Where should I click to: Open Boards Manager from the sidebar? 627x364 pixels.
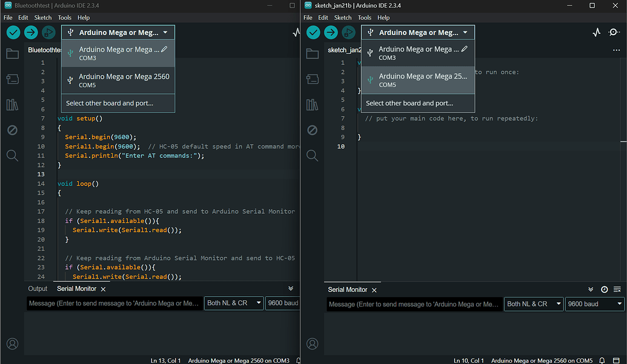tap(12, 79)
